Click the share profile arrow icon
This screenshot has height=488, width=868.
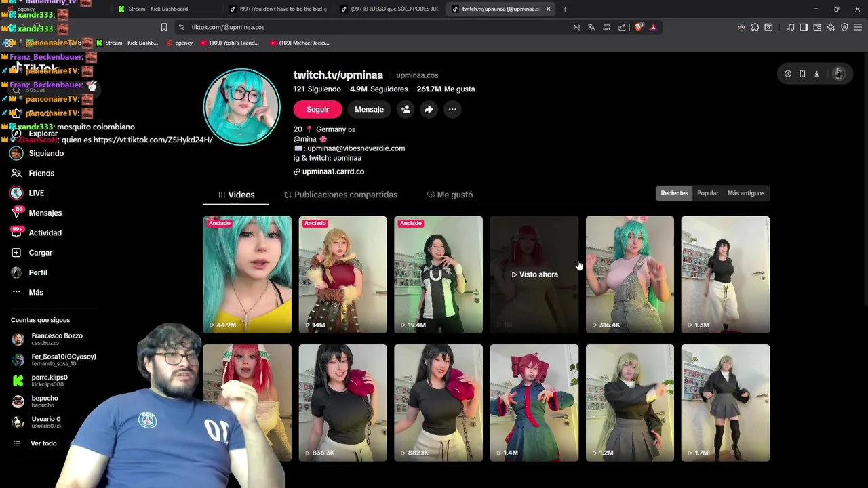pyautogui.click(x=429, y=109)
